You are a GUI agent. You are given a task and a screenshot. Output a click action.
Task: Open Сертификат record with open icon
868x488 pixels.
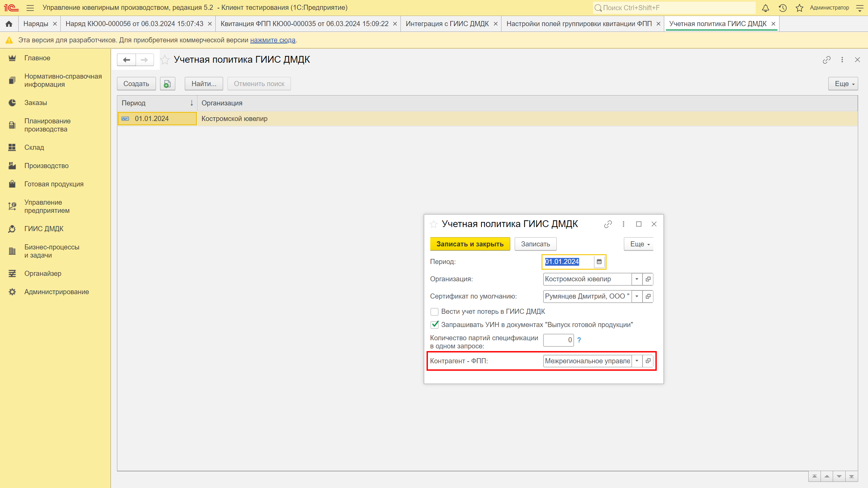(648, 296)
